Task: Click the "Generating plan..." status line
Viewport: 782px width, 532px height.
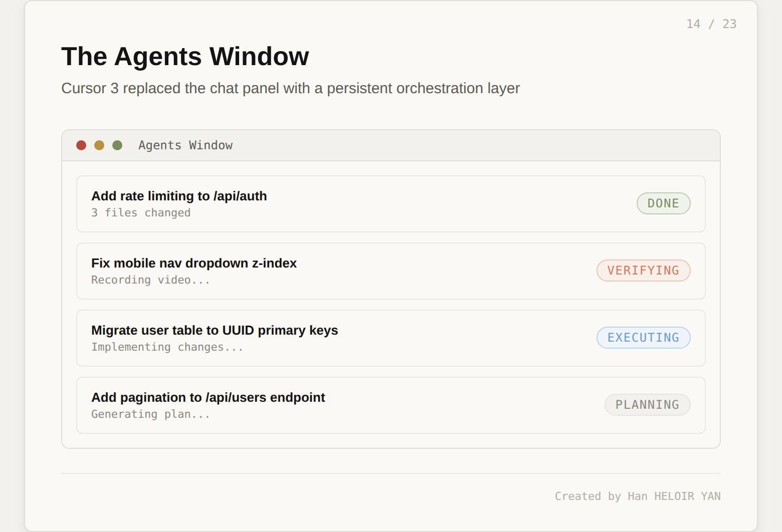Action: click(x=150, y=414)
